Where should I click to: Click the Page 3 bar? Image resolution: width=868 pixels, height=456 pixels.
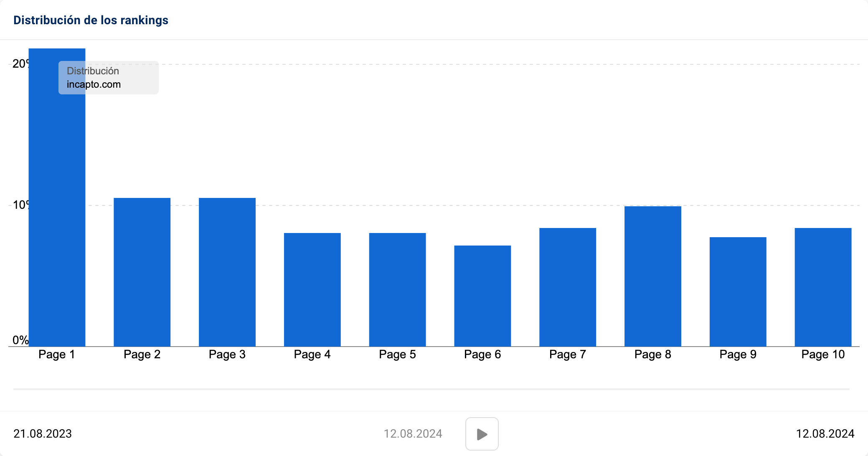pos(227,272)
